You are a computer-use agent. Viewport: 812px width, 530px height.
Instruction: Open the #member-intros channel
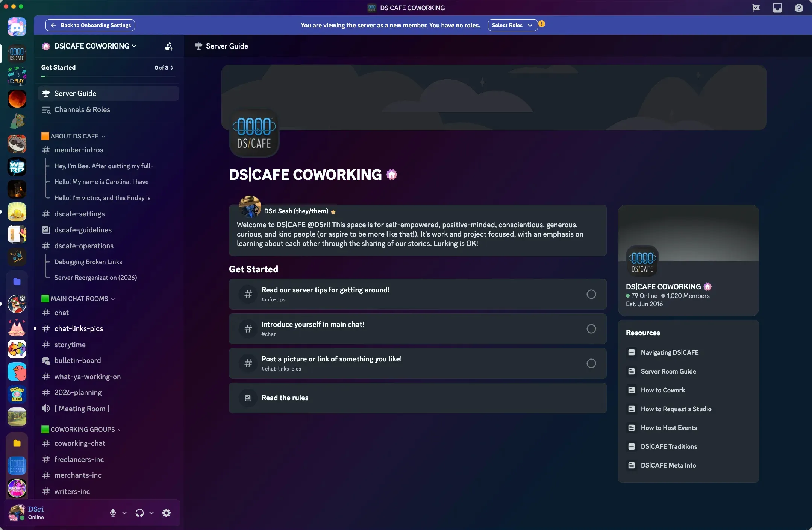click(78, 150)
